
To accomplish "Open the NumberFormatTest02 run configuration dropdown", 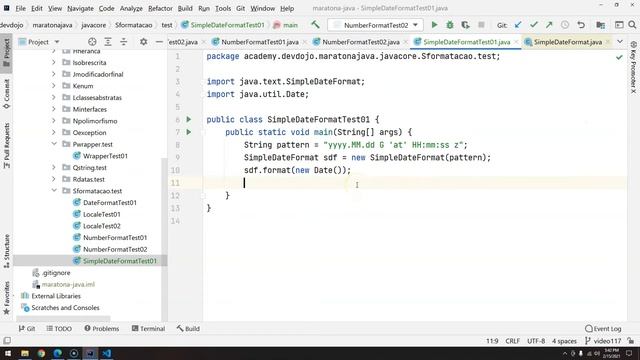I will tap(375, 25).
